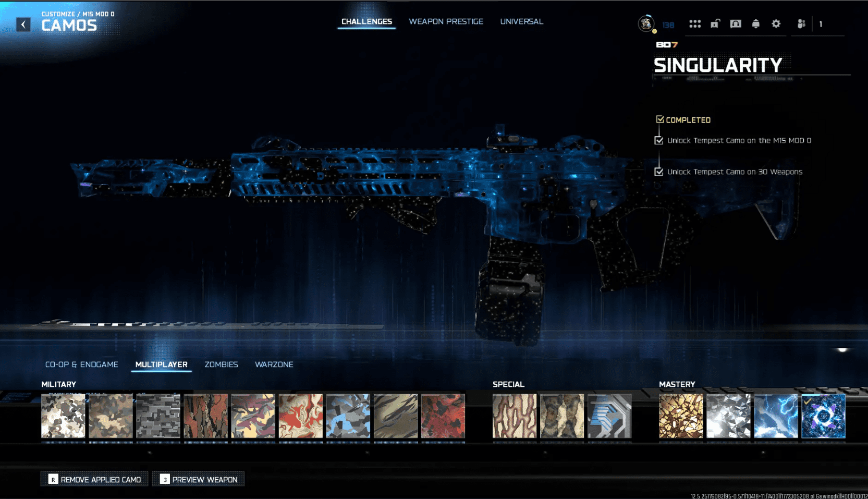The height and width of the screenshot is (499, 868).
Task: Select the tan diagonal brushstroke Military camo
Action: (x=395, y=416)
